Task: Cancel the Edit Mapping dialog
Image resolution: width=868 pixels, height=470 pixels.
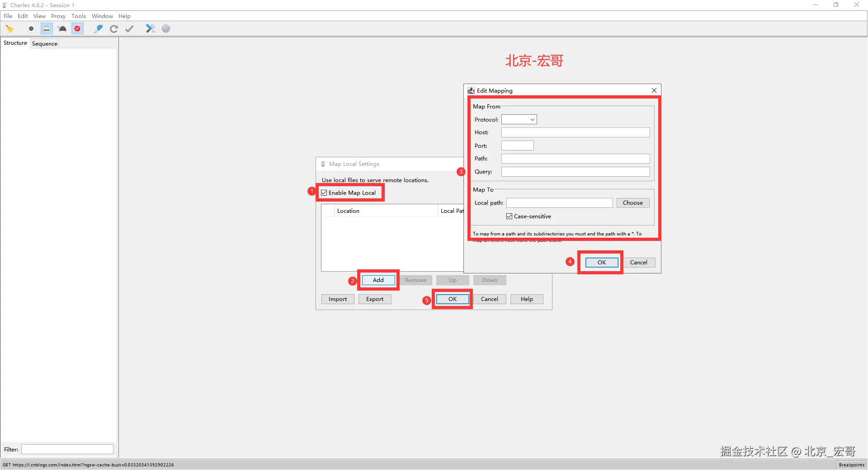Action: pos(639,263)
